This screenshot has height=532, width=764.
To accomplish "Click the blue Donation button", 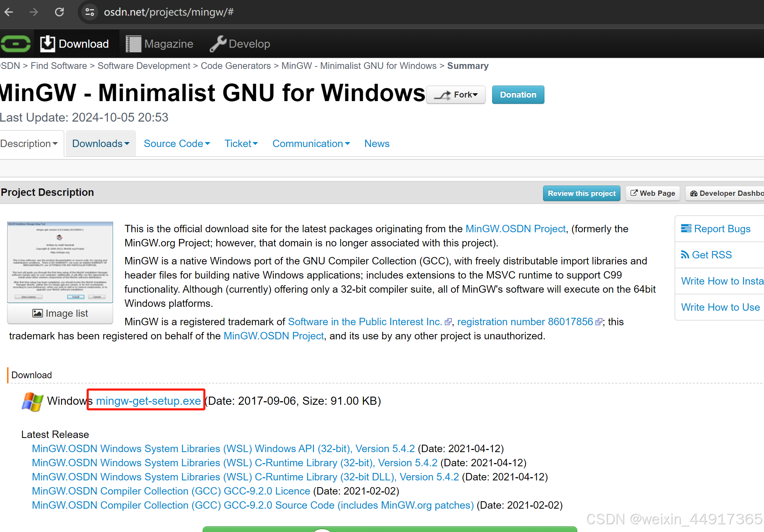I will click(x=518, y=95).
